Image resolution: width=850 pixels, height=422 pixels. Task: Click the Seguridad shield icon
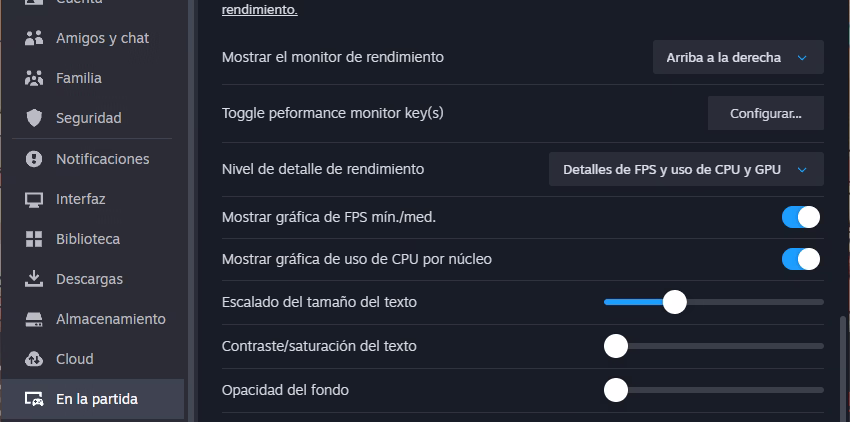(x=34, y=118)
